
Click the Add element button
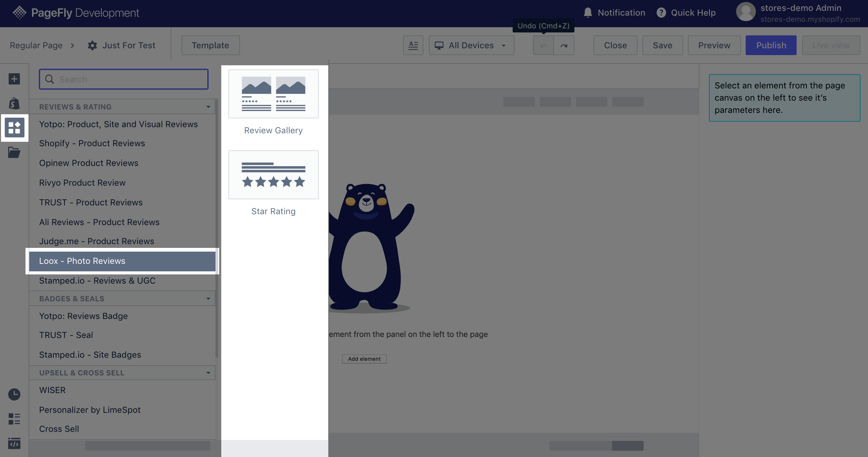(364, 359)
